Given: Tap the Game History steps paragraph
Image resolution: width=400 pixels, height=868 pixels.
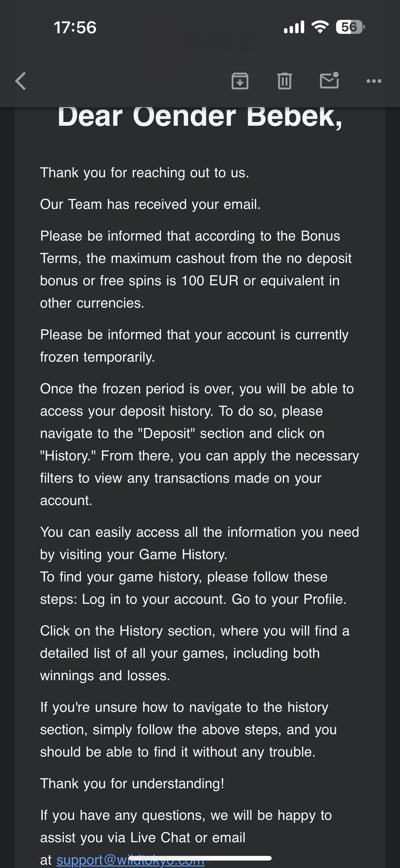Looking at the screenshot, I should 199,566.
